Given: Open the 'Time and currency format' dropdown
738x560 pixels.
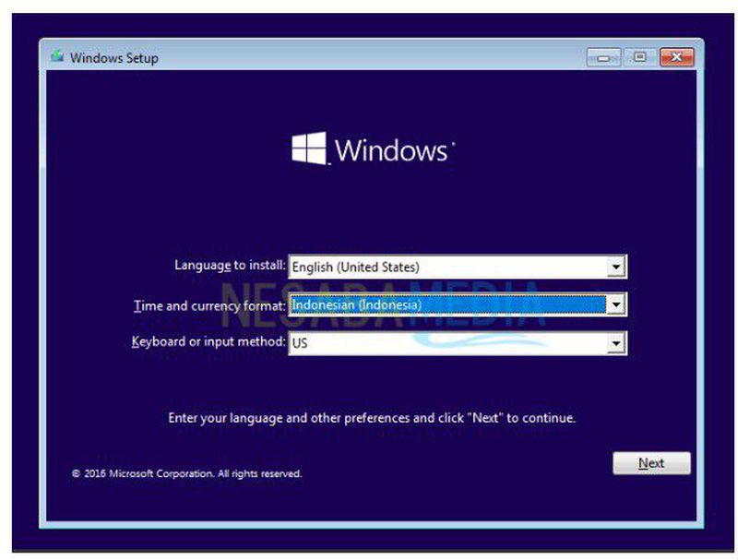Looking at the screenshot, I should click(615, 304).
